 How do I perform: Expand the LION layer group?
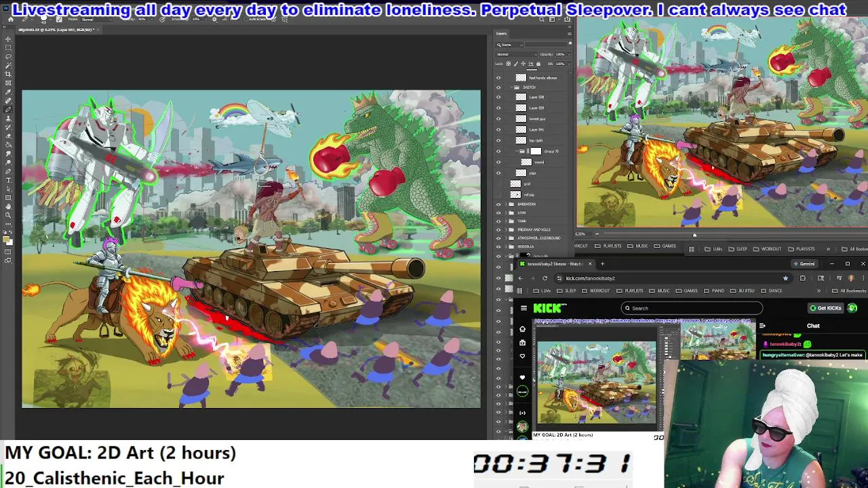(x=506, y=213)
